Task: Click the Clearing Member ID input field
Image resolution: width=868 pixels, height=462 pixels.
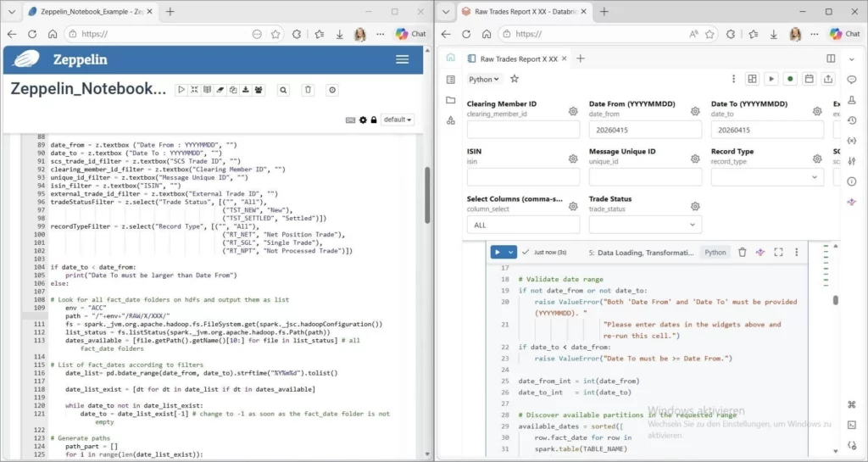Action: point(523,130)
